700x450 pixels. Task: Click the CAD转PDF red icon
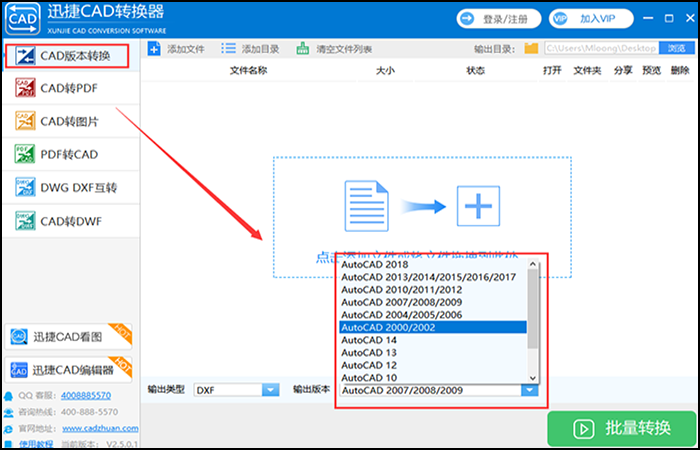click(25, 88)
